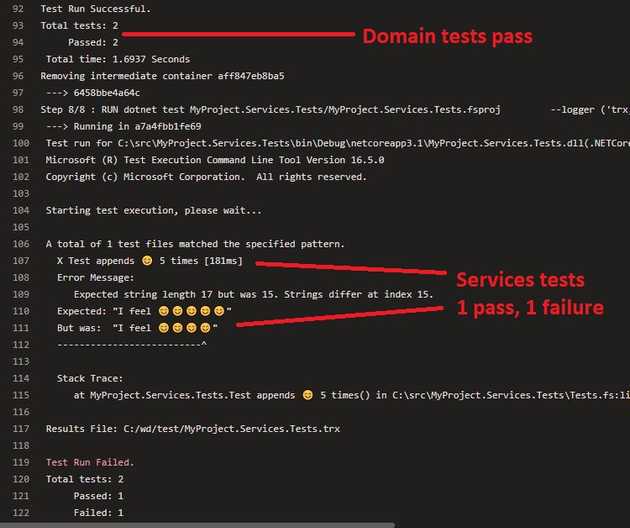This screenshot has height=528, width=630.
Task: Click the last emoji in the Expected string
Action: [220, 312]
